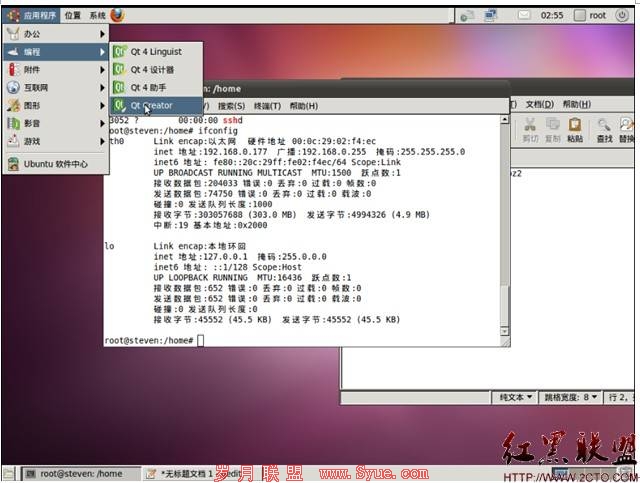Click the gedit 粘贴 paste icon
This screenshot has height=483, width=640.
click(575, 125)
